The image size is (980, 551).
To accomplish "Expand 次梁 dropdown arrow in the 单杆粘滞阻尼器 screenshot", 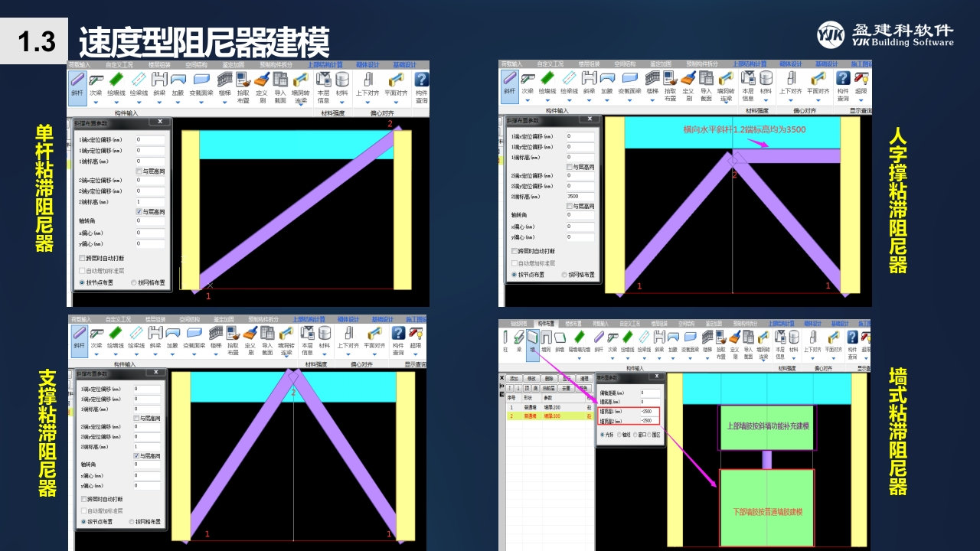I will 96,101.
